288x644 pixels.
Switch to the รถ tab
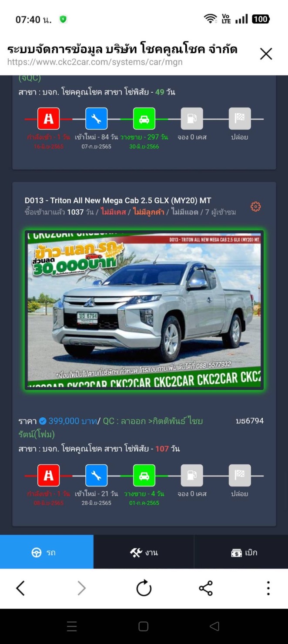[47, 552]
